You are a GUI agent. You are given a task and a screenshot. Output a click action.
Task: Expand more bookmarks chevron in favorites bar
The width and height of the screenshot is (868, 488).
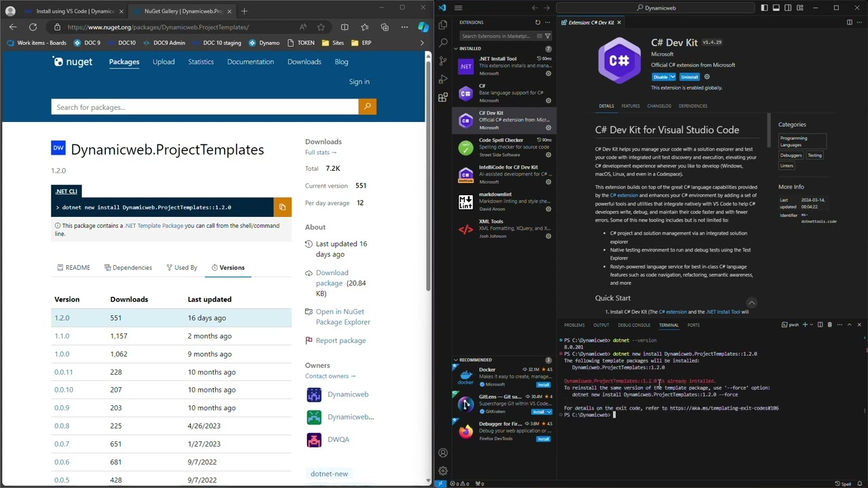point(422,43)
